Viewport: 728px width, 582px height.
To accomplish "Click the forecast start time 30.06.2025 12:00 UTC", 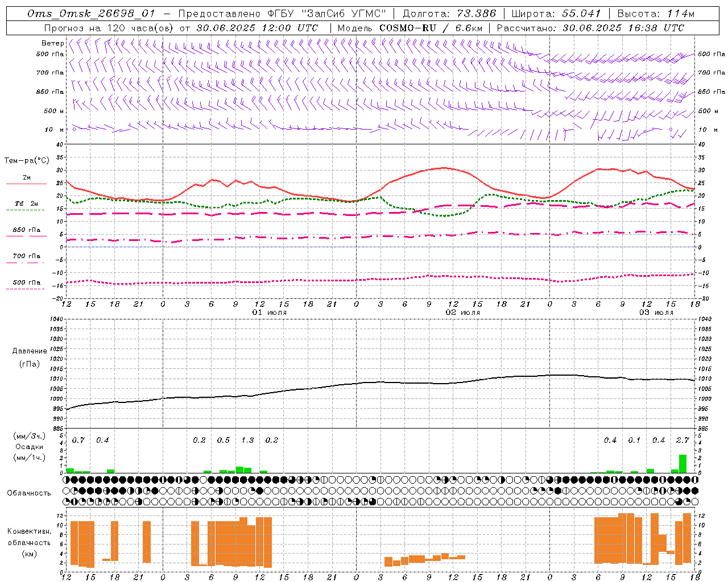I will click(x=257, y=28).
